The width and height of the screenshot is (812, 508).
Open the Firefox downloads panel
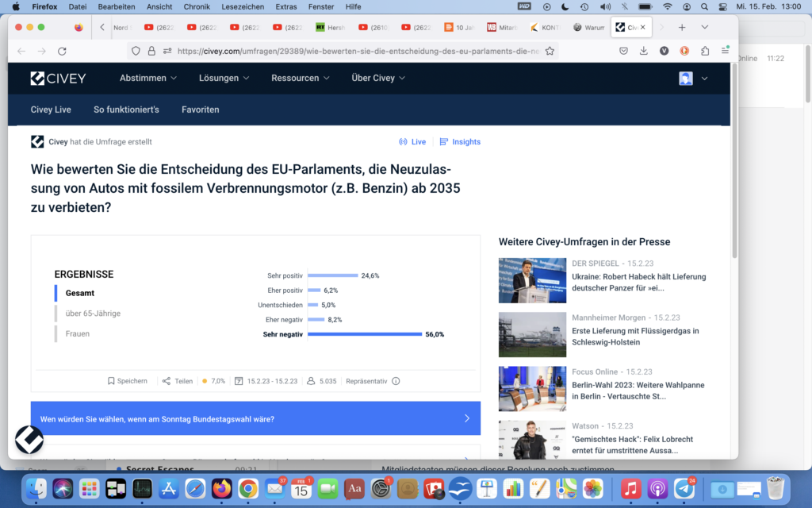coord(643,51)
